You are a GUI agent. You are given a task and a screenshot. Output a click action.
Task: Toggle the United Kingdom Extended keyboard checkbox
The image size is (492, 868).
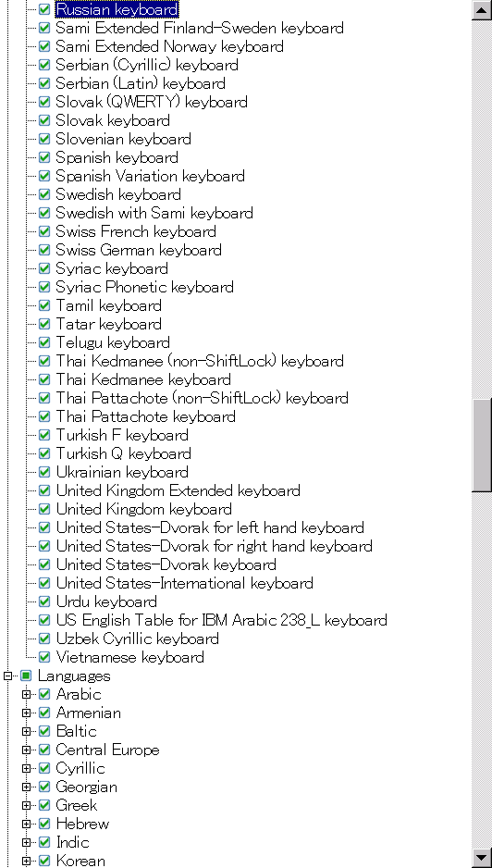44,491
